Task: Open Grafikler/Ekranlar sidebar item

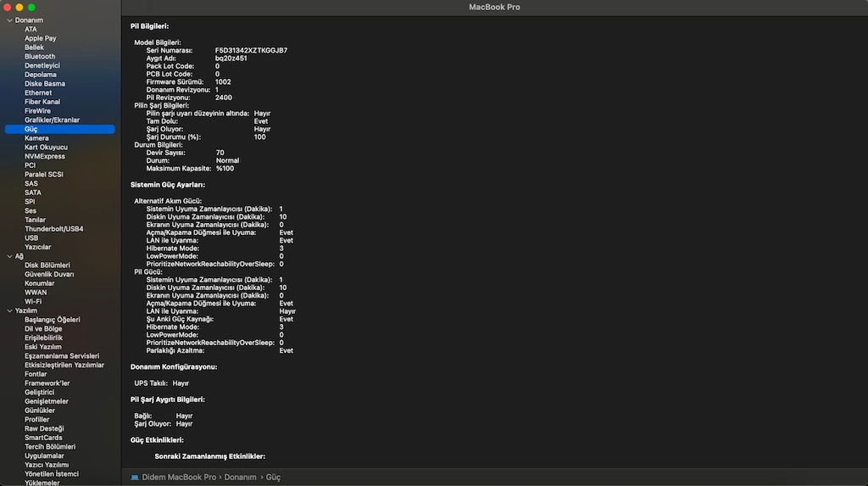Action: click(x=52, y=120)
